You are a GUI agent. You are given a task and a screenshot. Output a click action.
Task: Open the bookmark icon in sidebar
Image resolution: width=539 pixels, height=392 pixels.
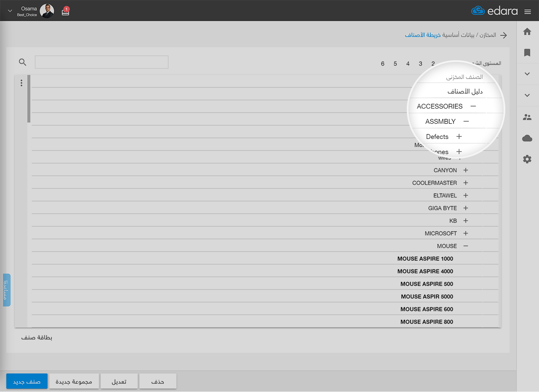527,53
